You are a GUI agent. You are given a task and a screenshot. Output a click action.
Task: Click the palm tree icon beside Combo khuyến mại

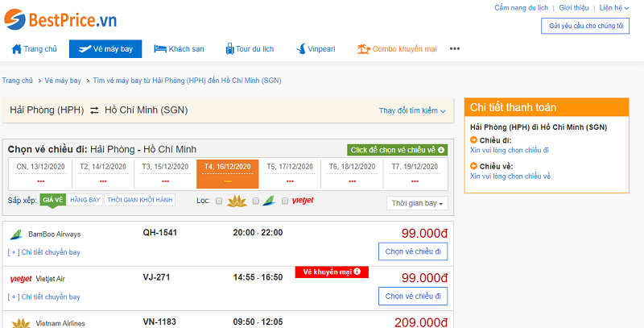(x=364, y=49)
